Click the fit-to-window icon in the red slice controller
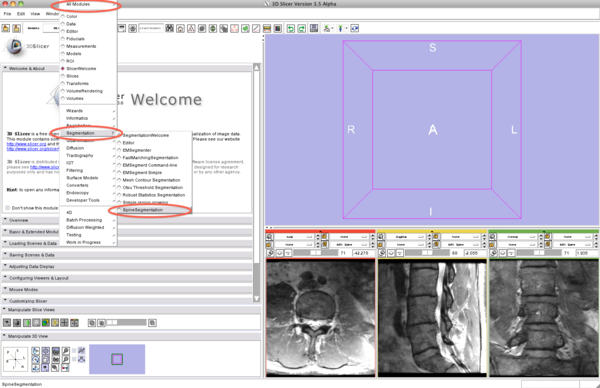600x388 pixels. (269, 237)
